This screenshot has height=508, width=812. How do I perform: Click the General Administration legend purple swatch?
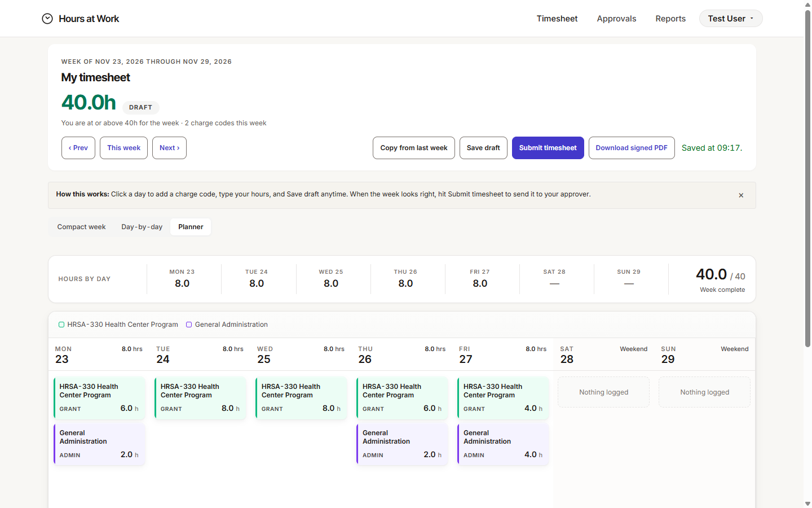[189, 325]
